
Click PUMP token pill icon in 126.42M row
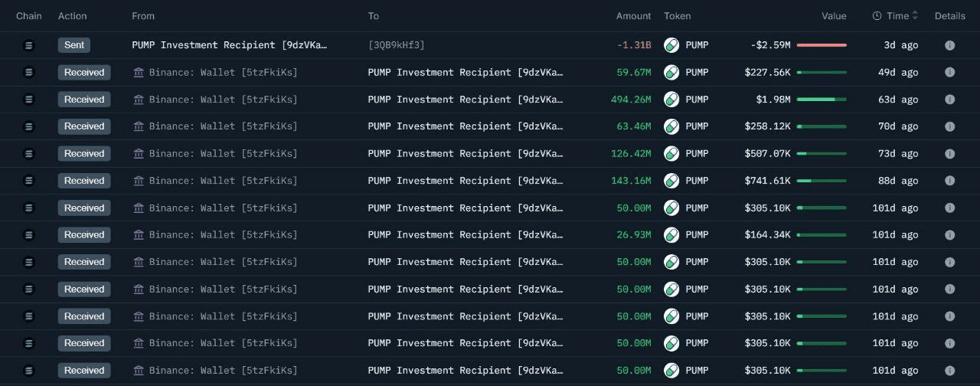pos(671,154)
